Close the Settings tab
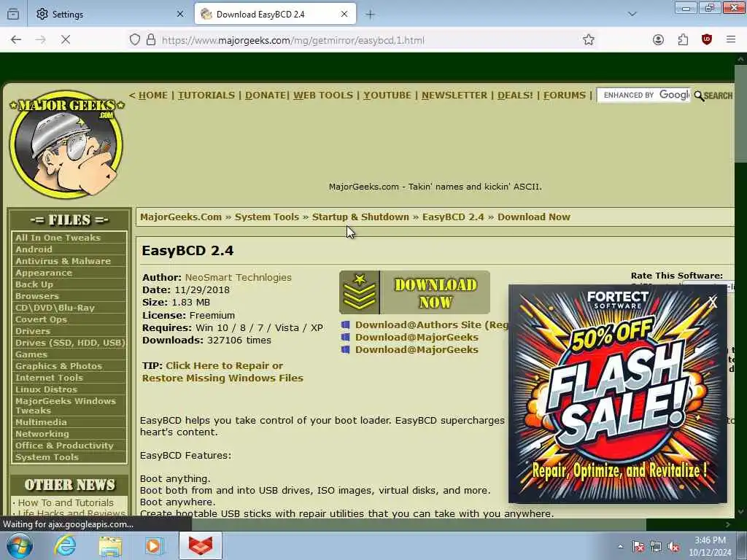The width and height of the screenshot is (747, 560). tap(180, 15)
